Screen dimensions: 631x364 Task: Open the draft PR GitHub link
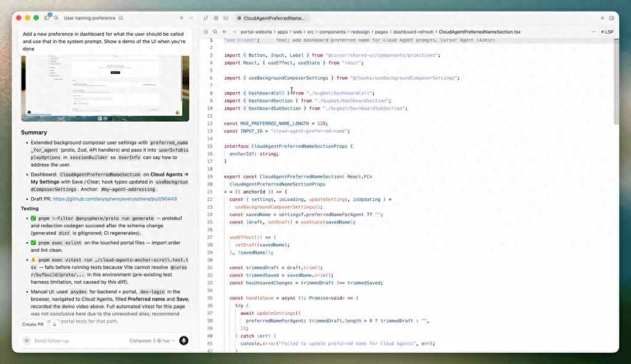click(x=115, y=199)
